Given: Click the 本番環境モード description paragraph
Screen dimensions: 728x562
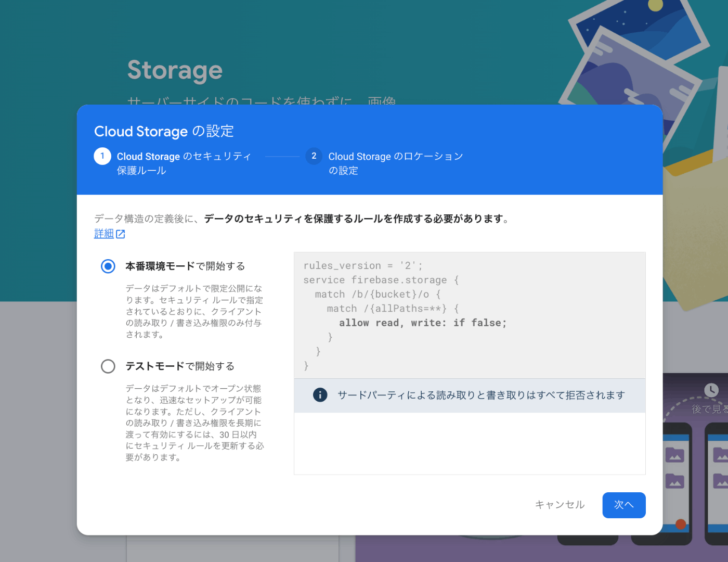Looking at the screenshot, I should pos(194,311).
